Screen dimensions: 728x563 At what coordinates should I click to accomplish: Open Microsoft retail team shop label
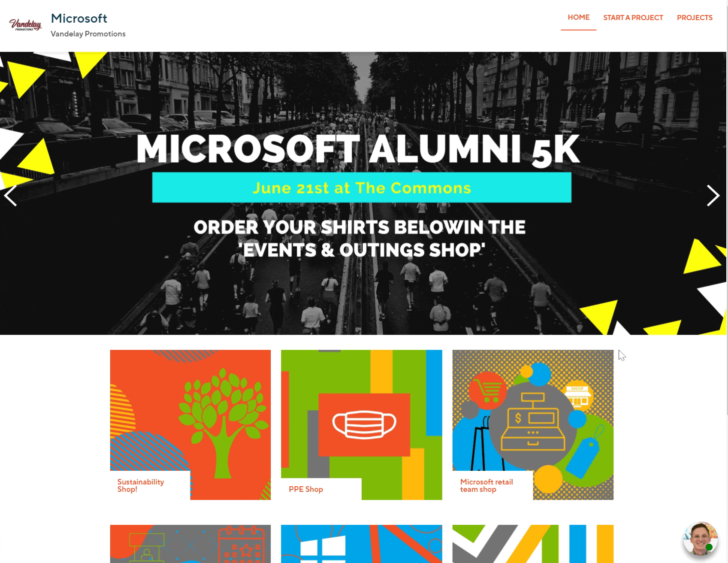pos(486,485)
